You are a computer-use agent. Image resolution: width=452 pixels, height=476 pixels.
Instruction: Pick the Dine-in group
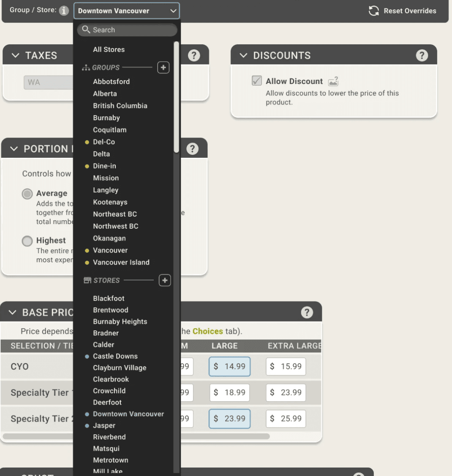[105, 166]
